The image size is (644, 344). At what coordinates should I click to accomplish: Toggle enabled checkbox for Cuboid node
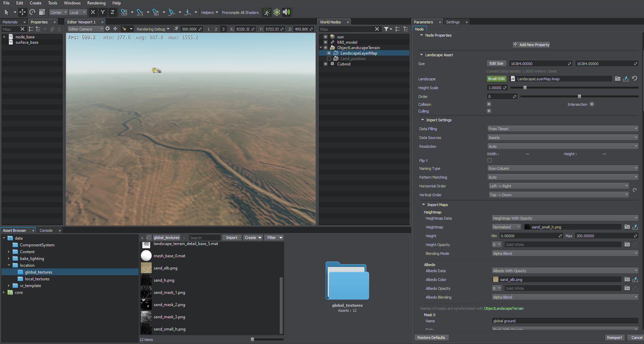(x=326, y=64)
